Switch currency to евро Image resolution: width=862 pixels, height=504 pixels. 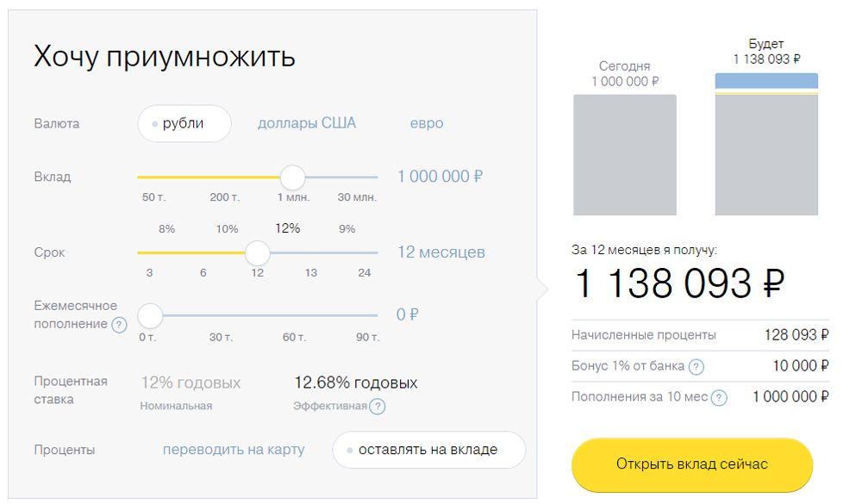pos(427,123)
